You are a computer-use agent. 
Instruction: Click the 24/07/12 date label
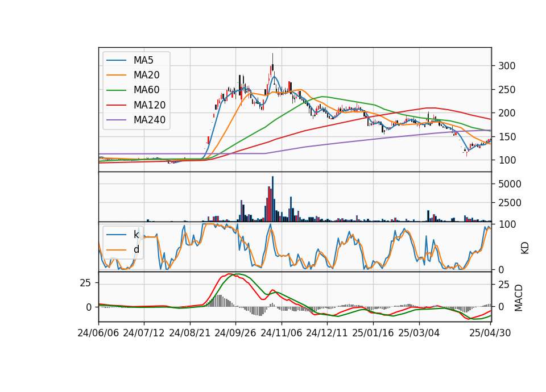point(143,333)
